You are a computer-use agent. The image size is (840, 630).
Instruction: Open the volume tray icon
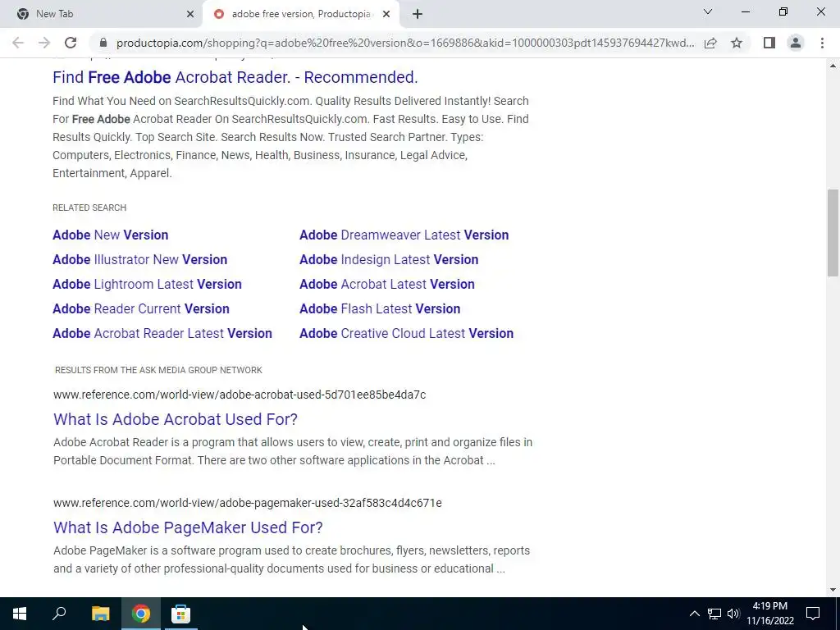tap(733, 614)
